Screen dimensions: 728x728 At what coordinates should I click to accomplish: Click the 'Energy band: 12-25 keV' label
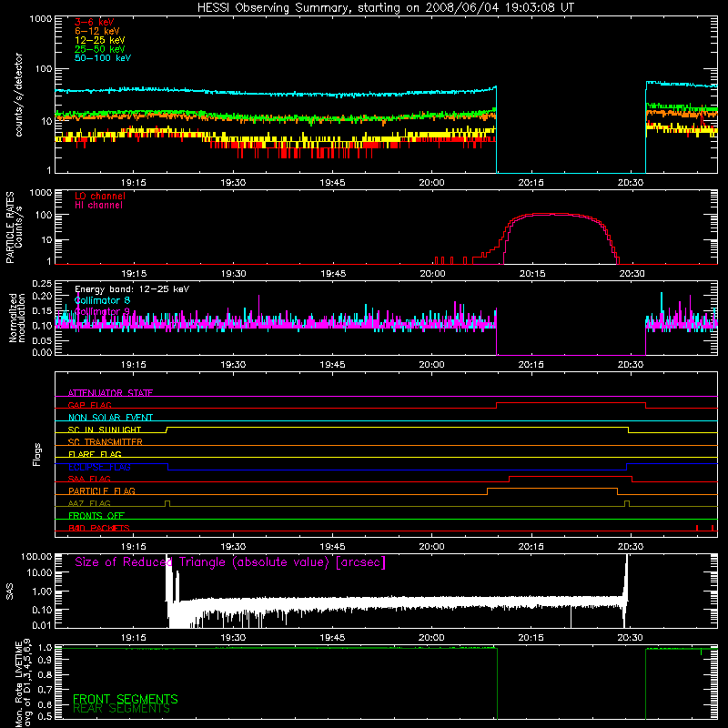point(132,289)
